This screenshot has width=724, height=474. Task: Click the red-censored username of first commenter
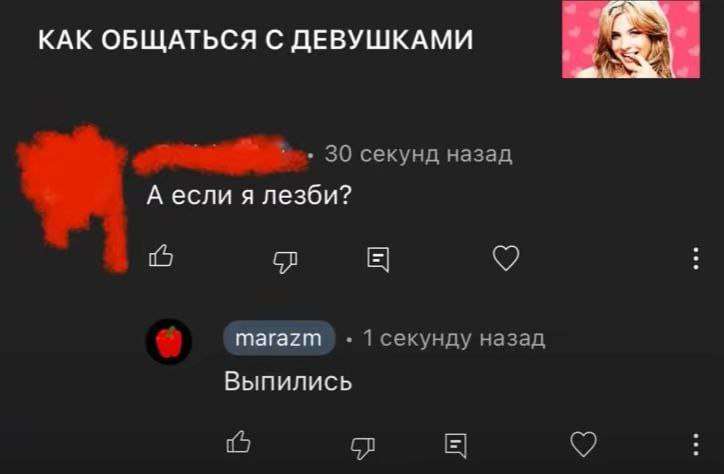[x=221, y=155]
